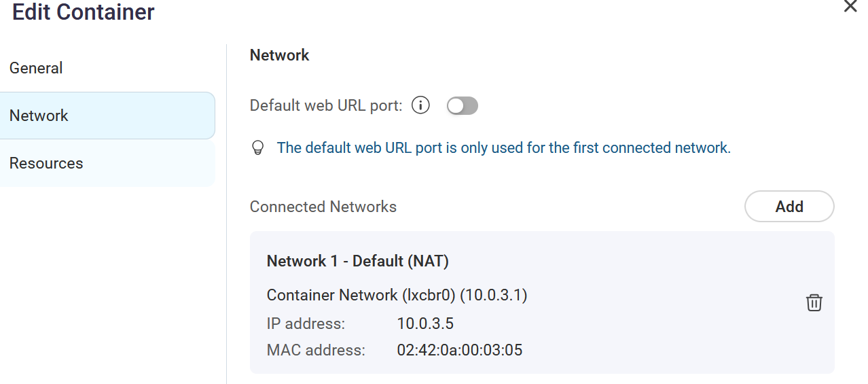Click the Container Network (lxcbr0) entry

[x=397, y=295]
